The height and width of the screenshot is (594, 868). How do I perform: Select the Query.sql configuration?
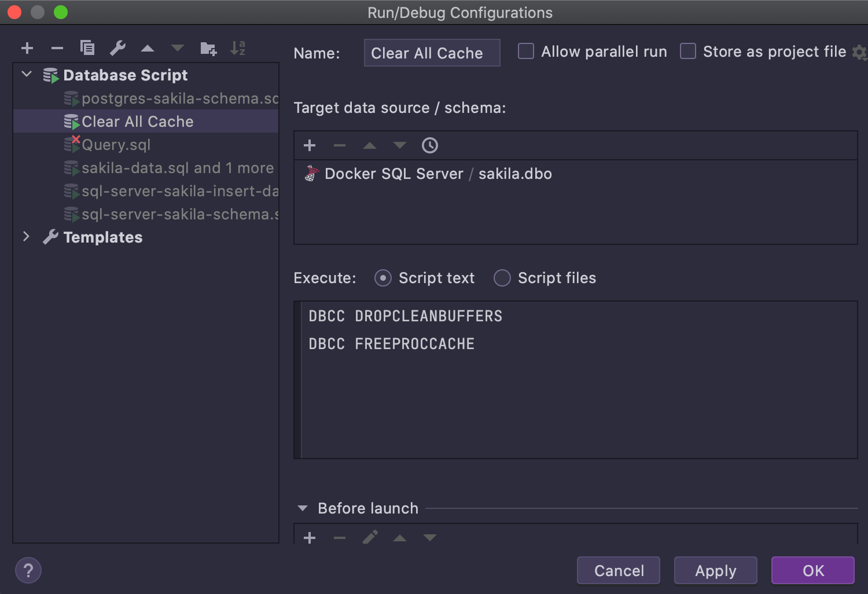coord(146,145)
